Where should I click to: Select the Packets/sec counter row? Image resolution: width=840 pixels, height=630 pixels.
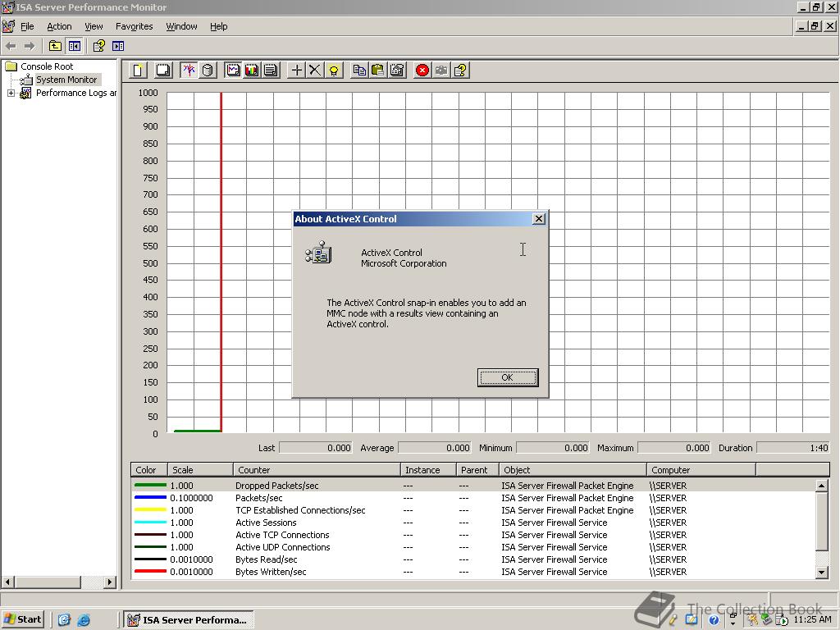[x=473, y=498]
